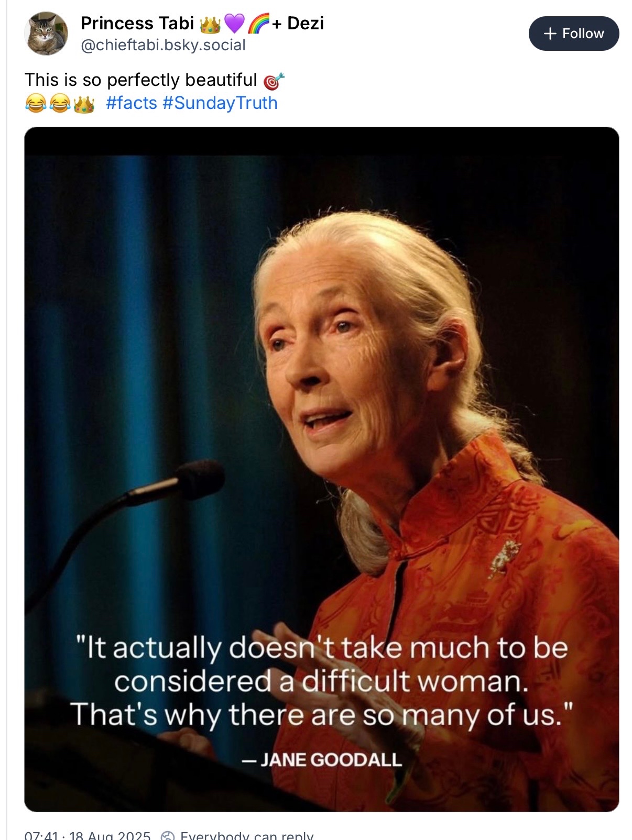
Task: Click the crown emoji after Princess Tabi
Action: click(x=210, y=24)
